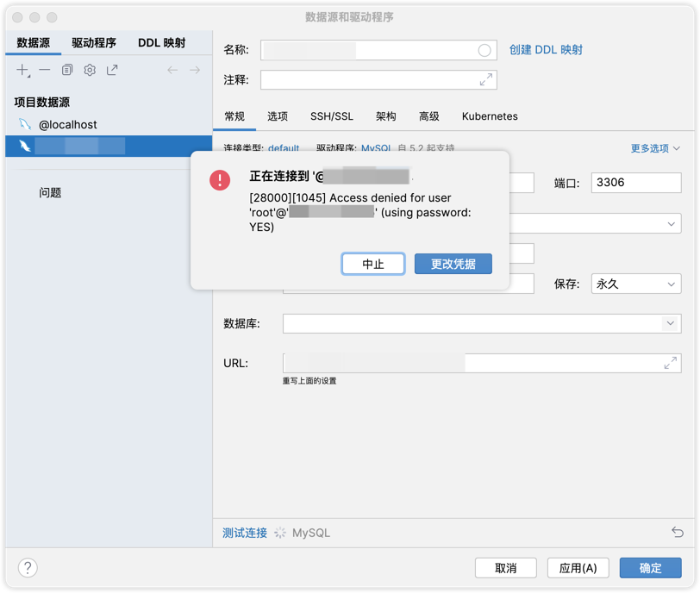Expand the 注释 comment field
The width and height of the screenshot is (700, 593).
click(x=486, y=79)
